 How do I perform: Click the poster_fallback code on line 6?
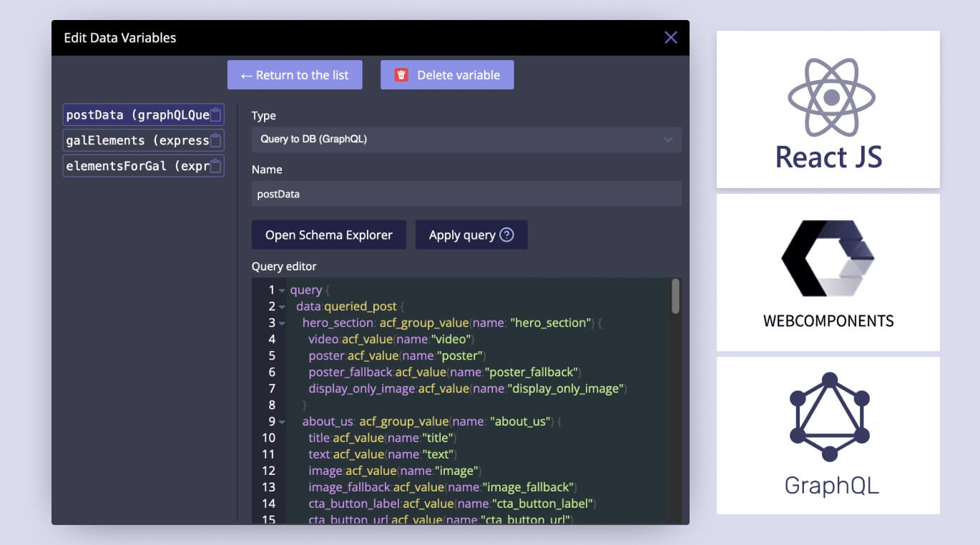click(445, 372)
